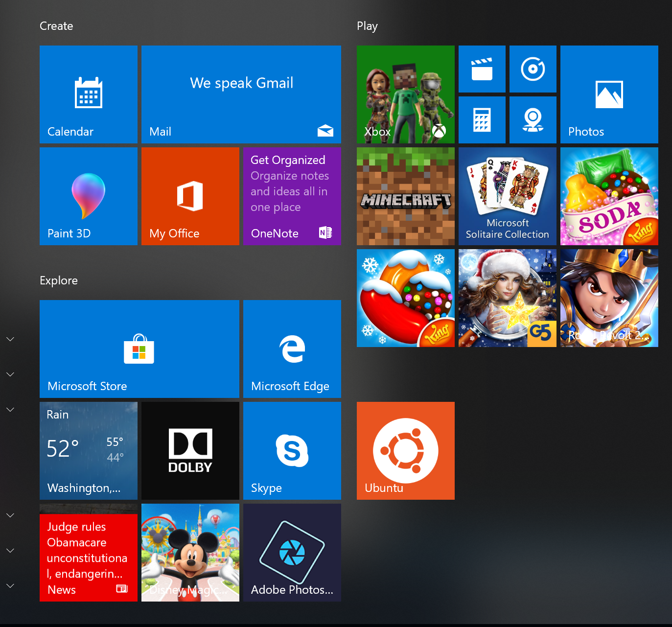Click the Washington weather tile
The height and width of the screenshot is (627, 672).
pyautogui.click(x=89, y=451)
